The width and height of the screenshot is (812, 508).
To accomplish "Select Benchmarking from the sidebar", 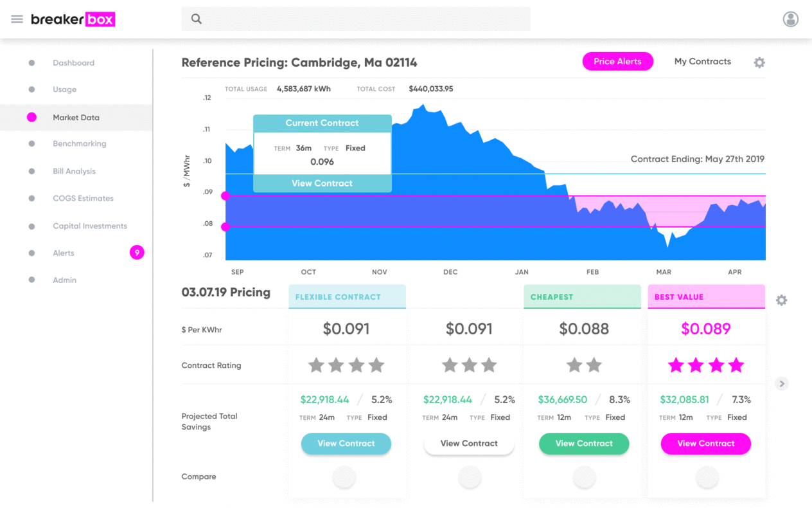I will [x=79, y=143].
